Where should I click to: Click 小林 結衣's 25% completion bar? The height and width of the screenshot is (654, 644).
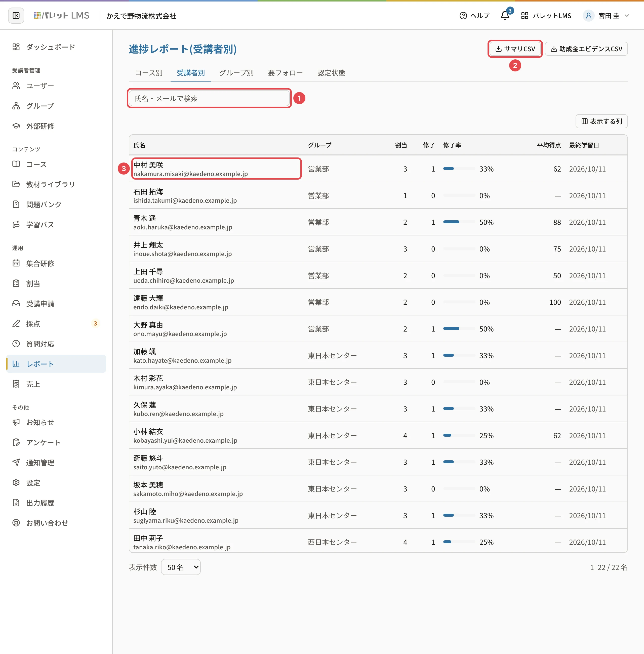click(x=459, y=436)
